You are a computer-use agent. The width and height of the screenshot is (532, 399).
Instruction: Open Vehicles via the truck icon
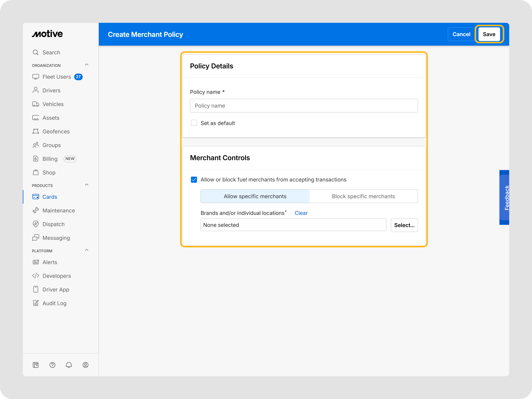pyautogui.click(x=36, y=104)
